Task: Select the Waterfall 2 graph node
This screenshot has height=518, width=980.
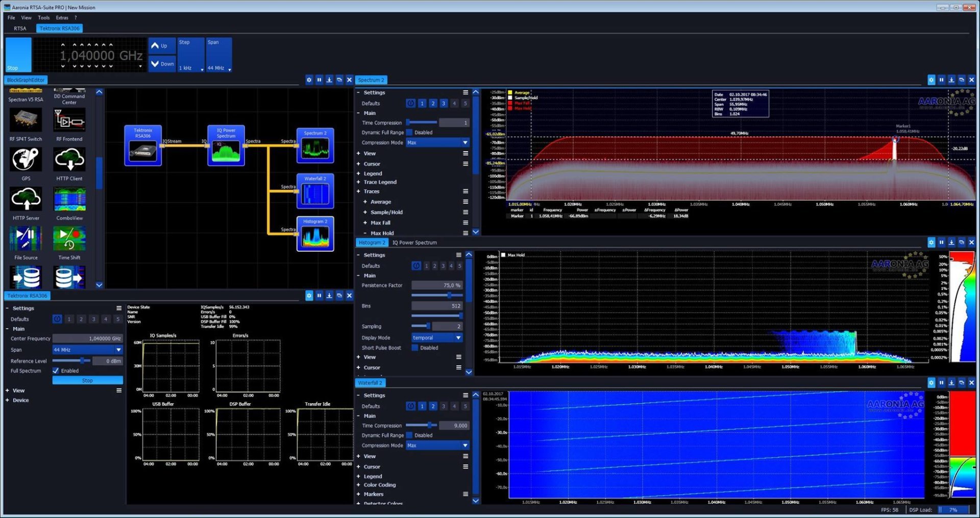Action: pyautogui.click(x=315, y=191)
